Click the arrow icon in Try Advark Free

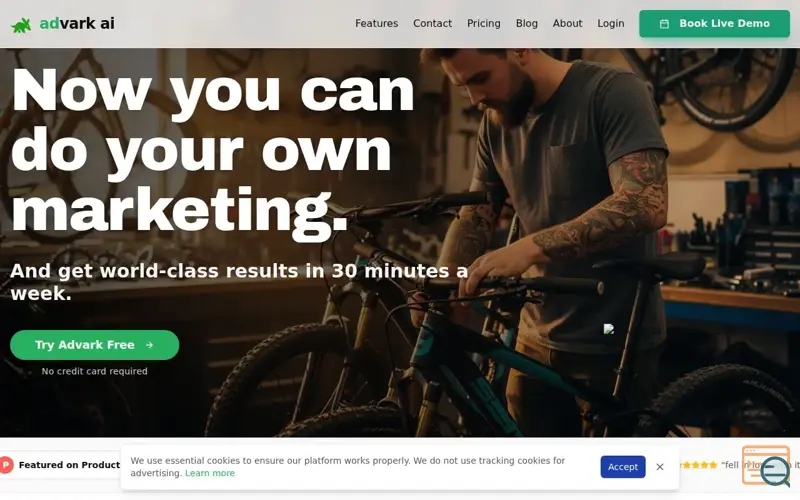(x=149, y=345)
